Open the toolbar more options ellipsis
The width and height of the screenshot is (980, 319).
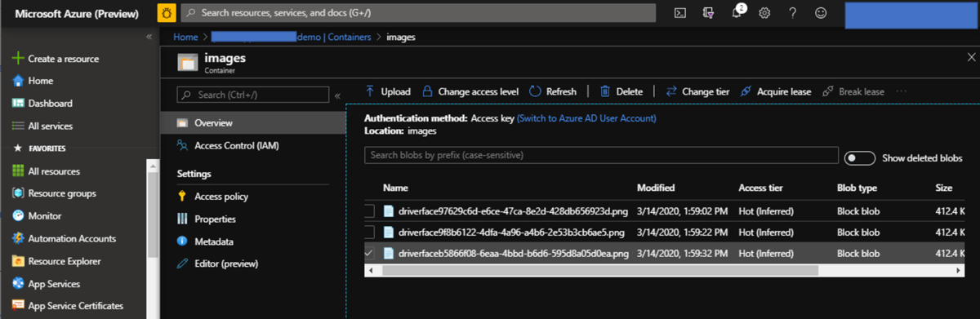click(902, 91)
